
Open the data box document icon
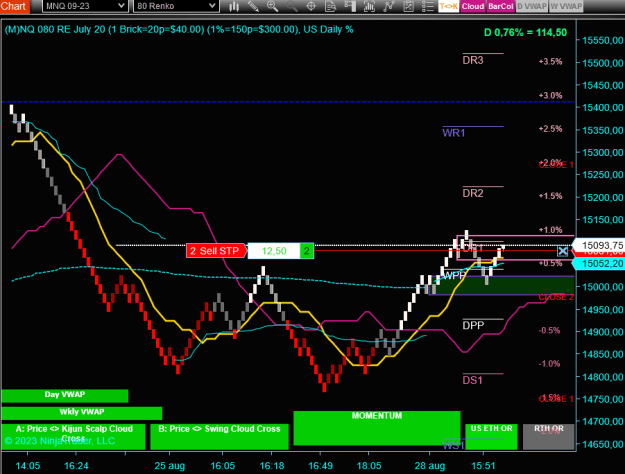330,6
